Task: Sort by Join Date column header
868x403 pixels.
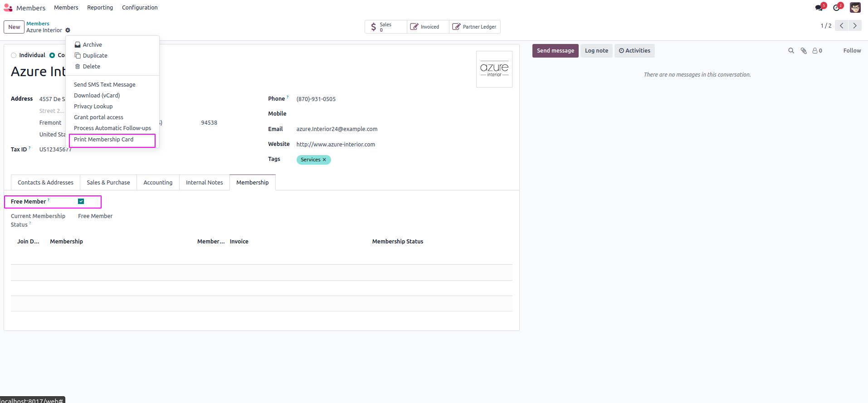Action: pyautogui.click(x=28, y=242)
